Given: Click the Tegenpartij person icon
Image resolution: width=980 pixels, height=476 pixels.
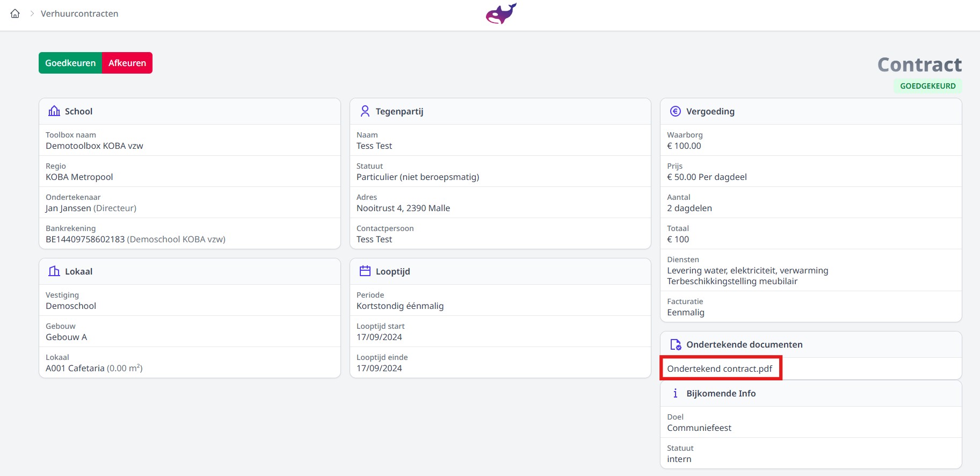Looking at the screenshot, I should pyautogui.click(x=365, y=111).
